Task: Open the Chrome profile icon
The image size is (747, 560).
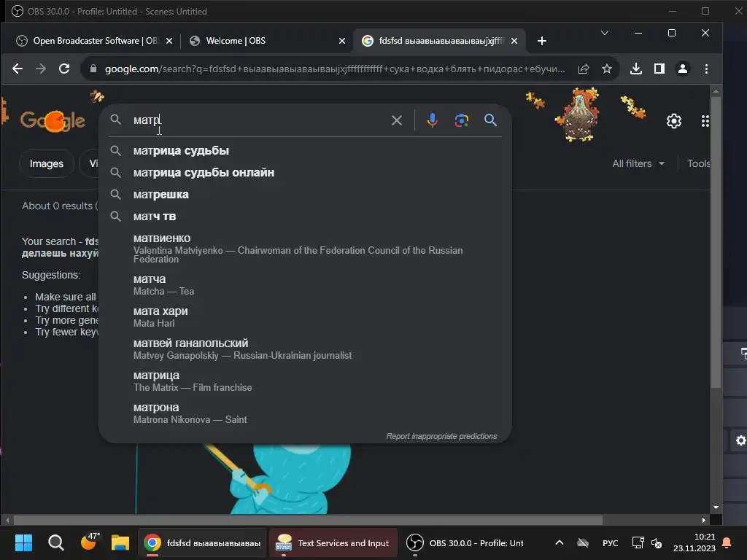Action: coord(683,69)
